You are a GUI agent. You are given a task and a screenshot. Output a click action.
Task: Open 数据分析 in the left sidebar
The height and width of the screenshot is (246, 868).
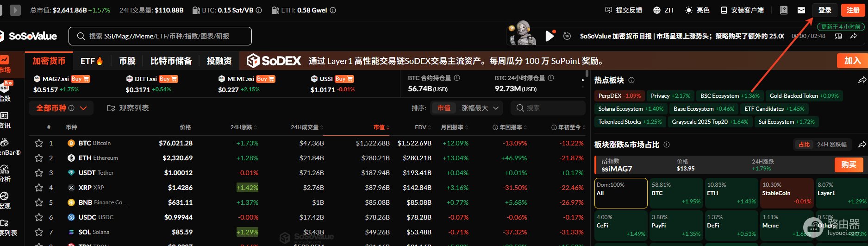pos(5,174)
